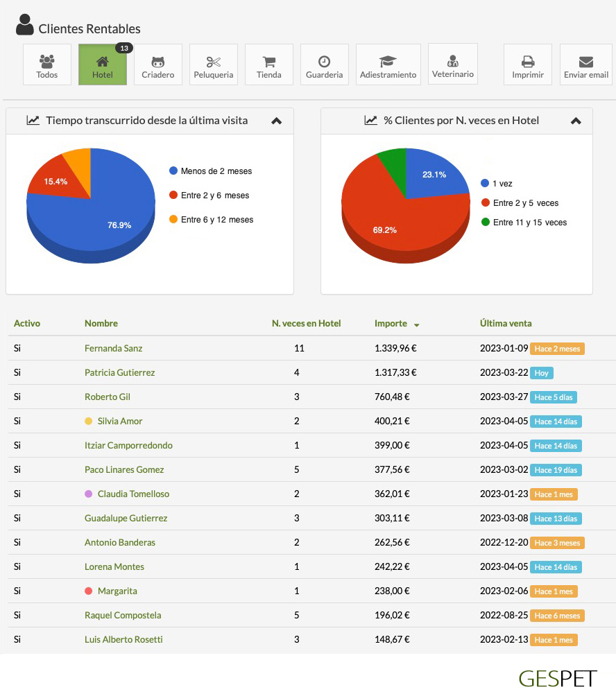The image size is (616, 694).
Task: Open client Fernanda Sanz
Action: pos(113,348)
